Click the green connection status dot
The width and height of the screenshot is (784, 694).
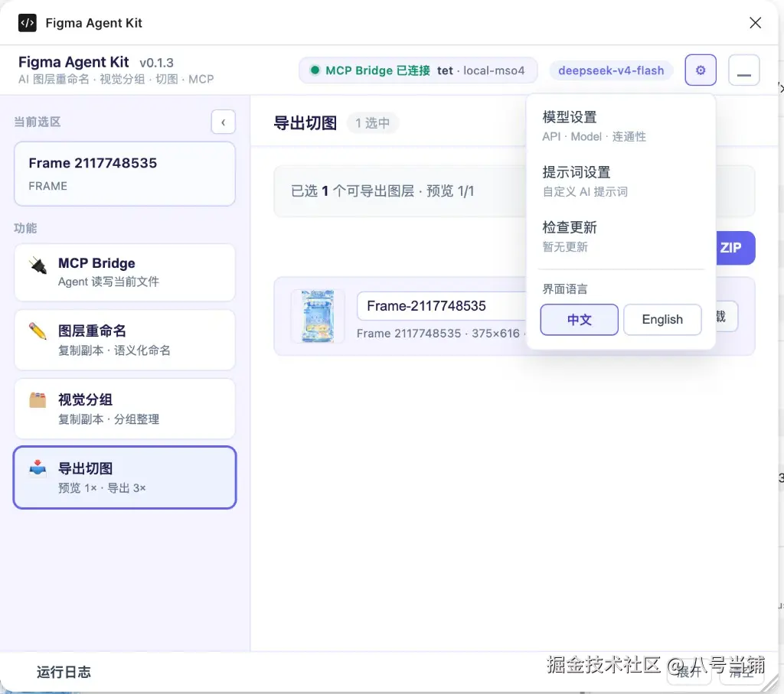tap(315, 70)
